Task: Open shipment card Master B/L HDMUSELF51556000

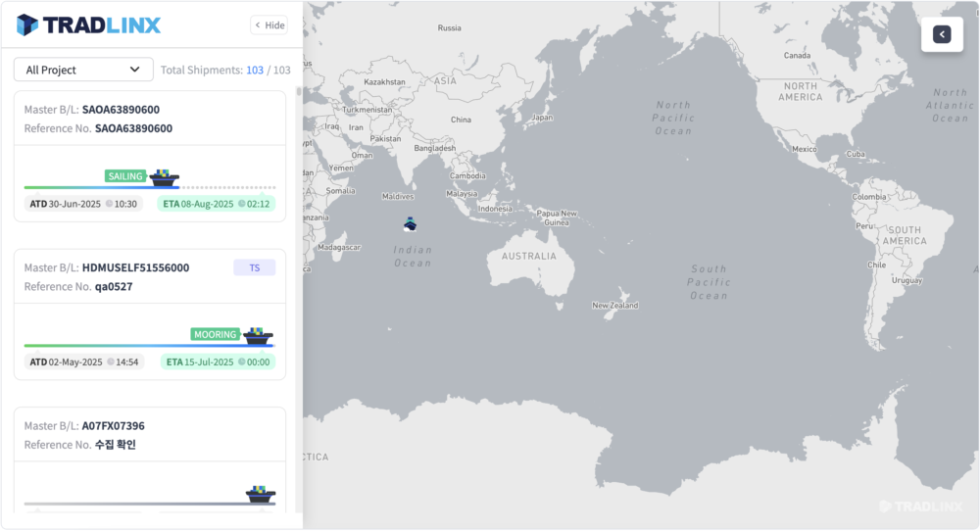Action: [x=150, y=314]
